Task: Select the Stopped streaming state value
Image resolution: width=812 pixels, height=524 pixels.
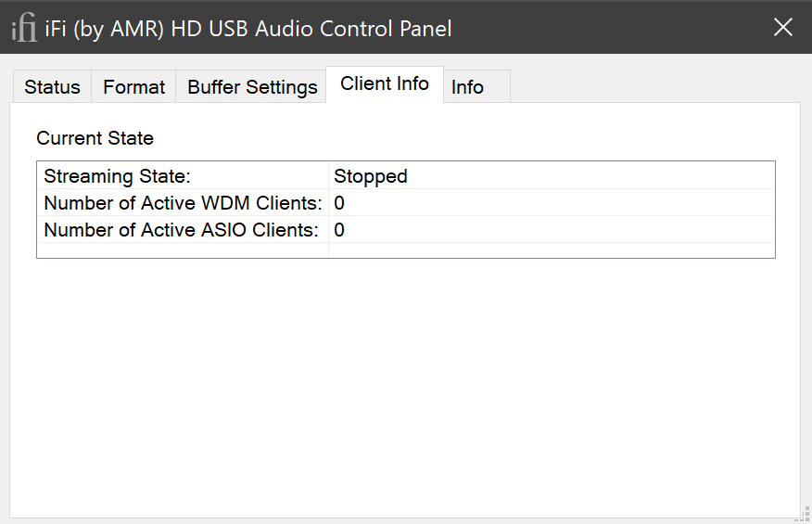Action: point(371,176)
